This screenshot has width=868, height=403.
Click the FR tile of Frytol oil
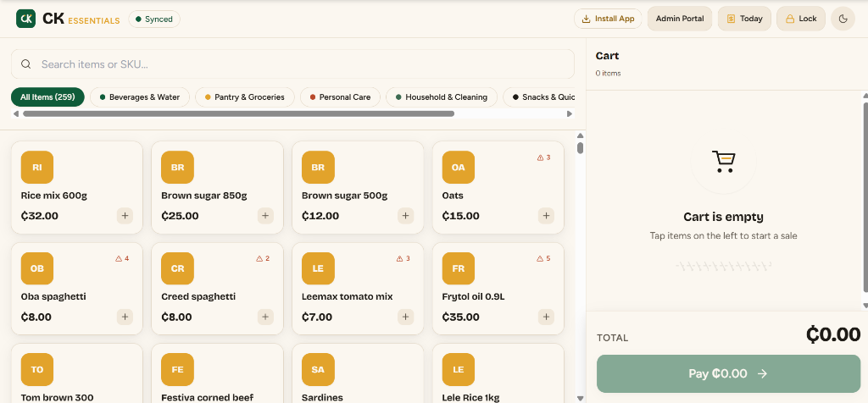tap(459, 268)
